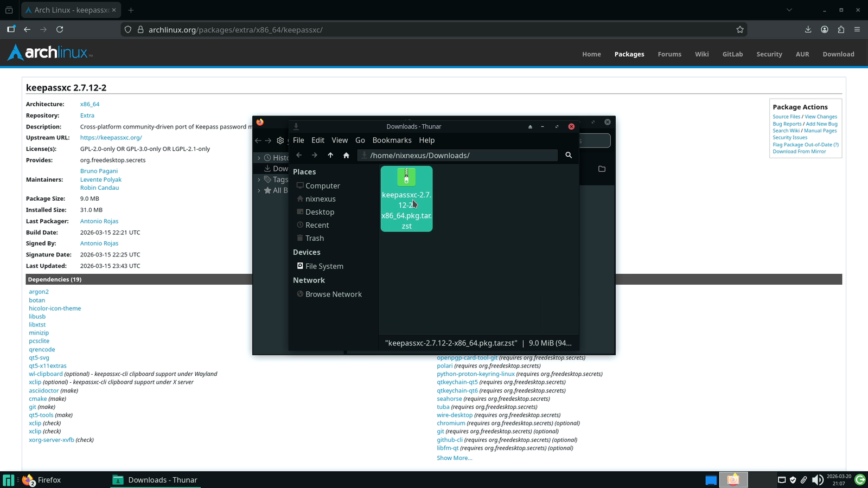This screenshot has width=868, height=488.
Task: Click green logout icon in tray
Action: 860,480
